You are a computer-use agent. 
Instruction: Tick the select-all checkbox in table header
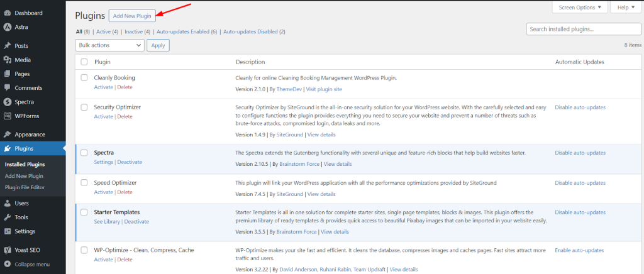[84, 62]
